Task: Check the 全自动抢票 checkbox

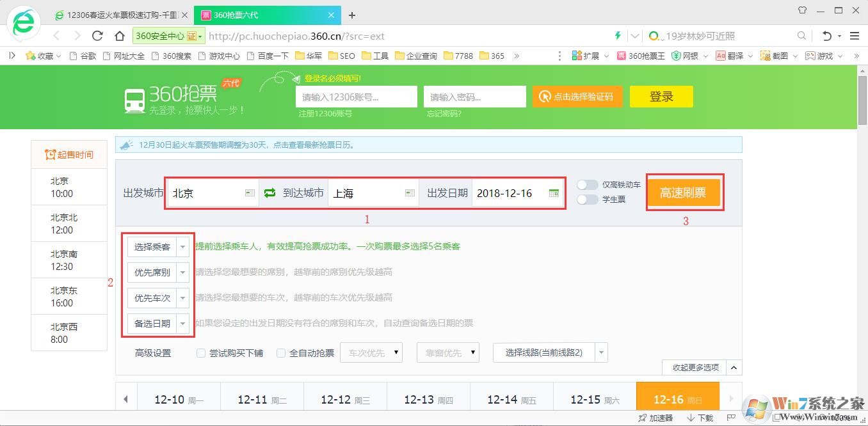Action: coord(282,352)
